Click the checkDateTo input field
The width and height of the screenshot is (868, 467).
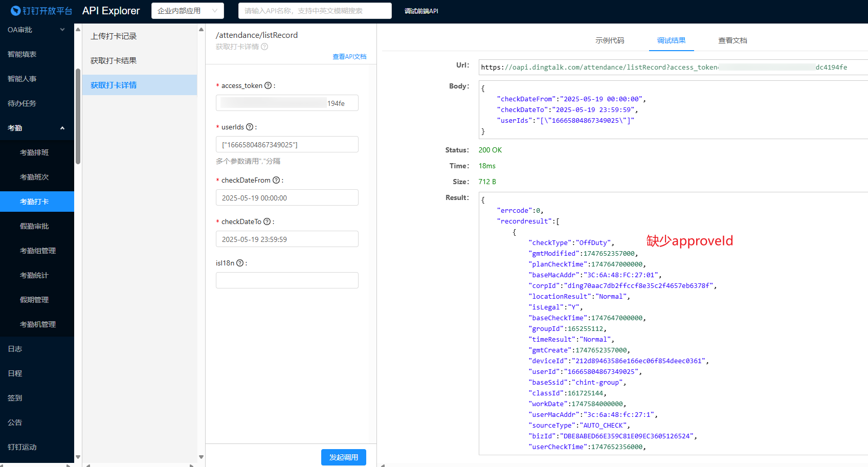287,239
